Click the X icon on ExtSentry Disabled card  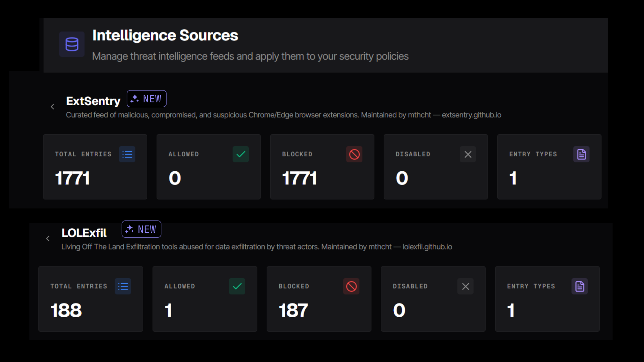pos(468,154)
